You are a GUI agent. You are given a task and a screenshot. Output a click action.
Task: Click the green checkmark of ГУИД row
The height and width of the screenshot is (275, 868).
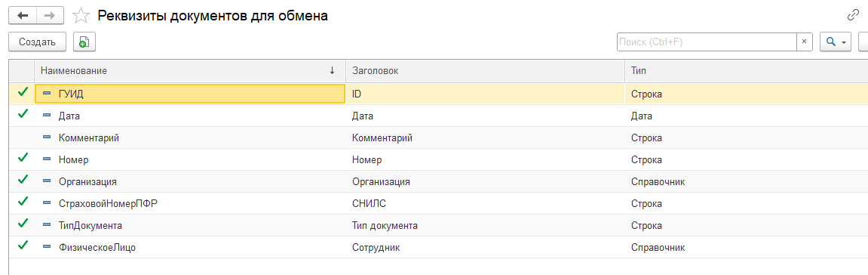click(x=23, y=93)
